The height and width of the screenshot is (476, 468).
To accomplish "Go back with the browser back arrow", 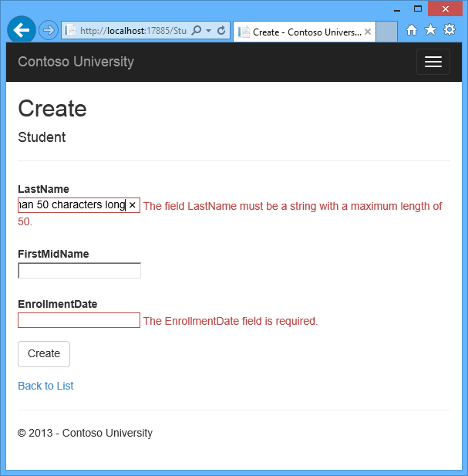I will [22, 30].
